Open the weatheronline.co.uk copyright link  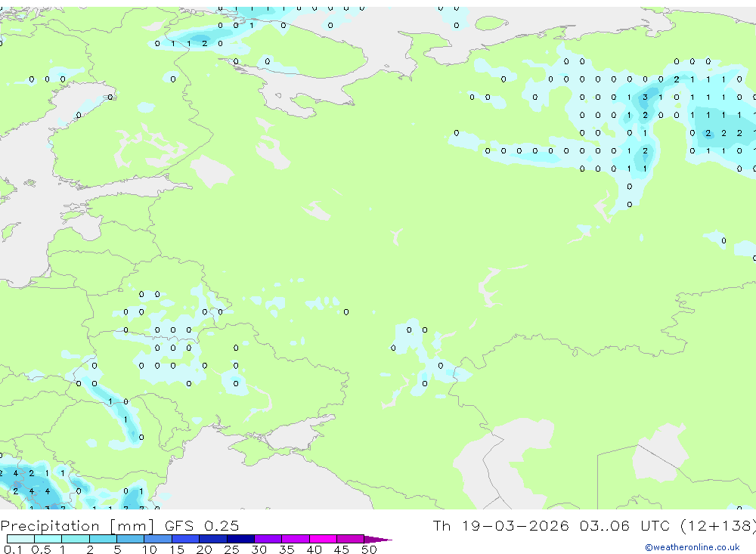(692, 547)
